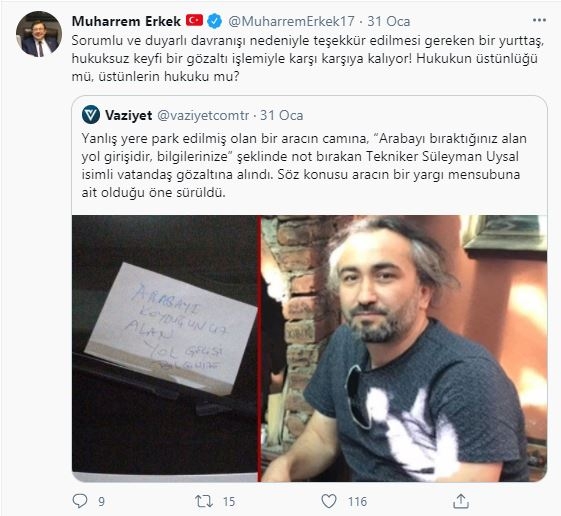The image size is (561, 516).
Task: Open the share tweet upload icon
Action: pyautogui.click(x=461, y=501)
